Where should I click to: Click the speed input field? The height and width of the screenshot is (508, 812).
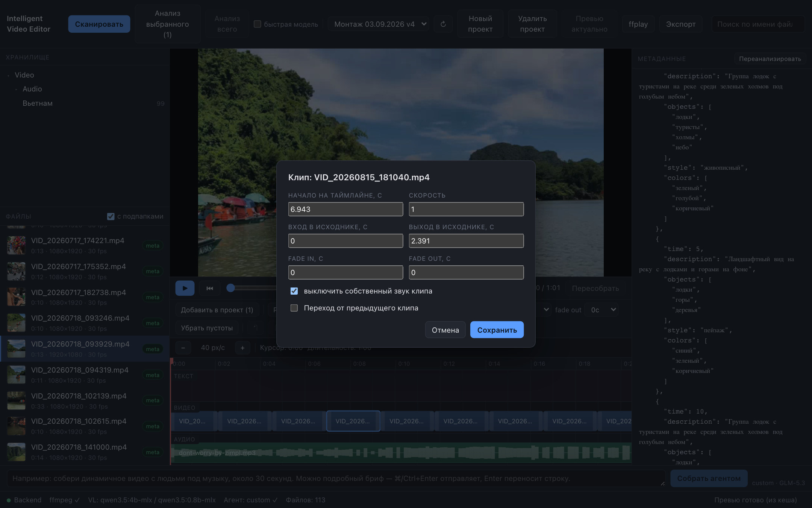[466, 209]
